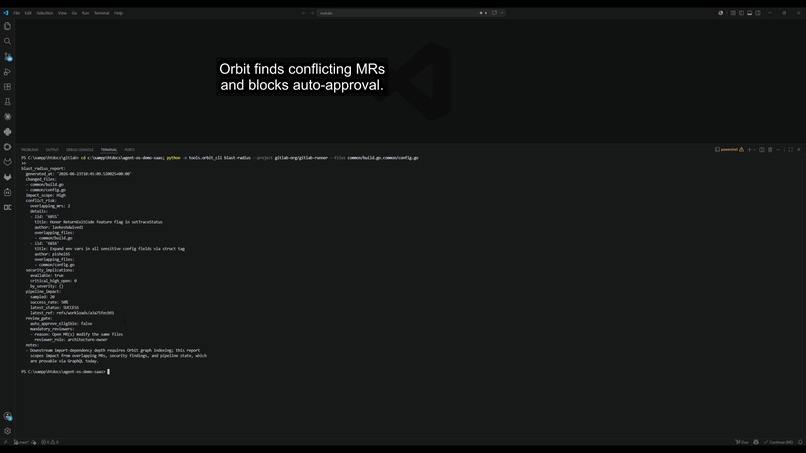Click the Continue status bar item

pyautogui.click(x=778, y=442)
